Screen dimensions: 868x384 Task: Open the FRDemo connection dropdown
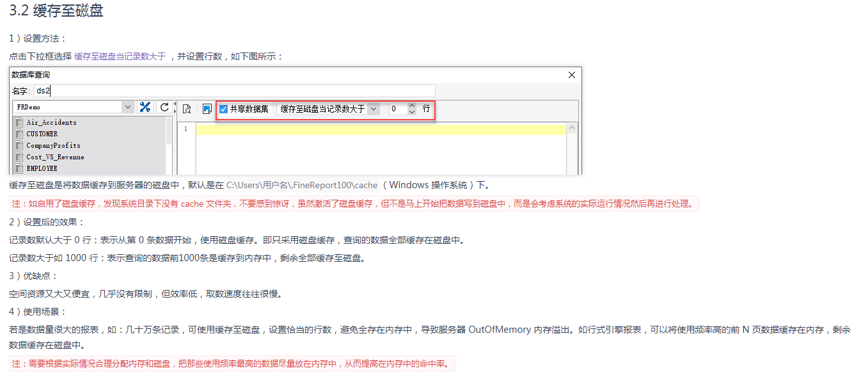[x=127, y=108]
